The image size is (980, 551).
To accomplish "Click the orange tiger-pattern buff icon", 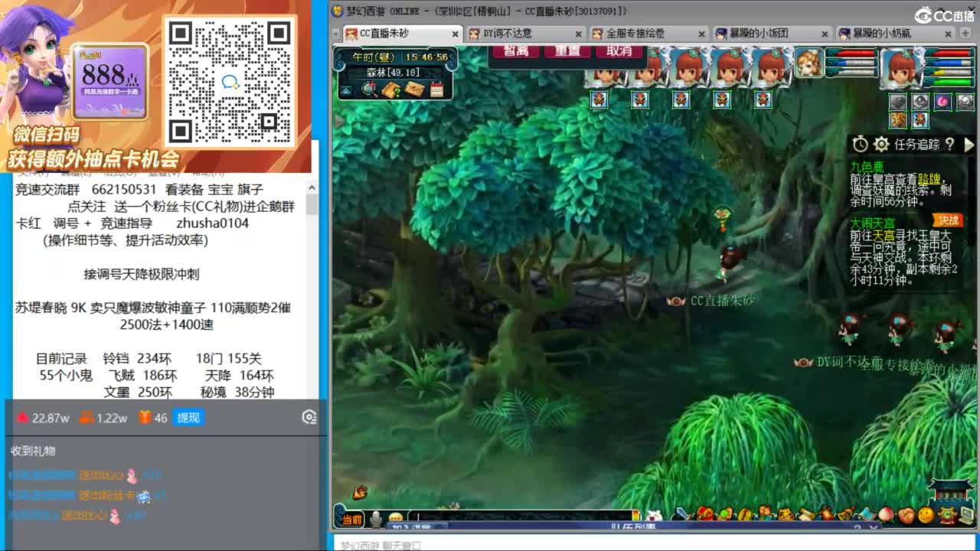I will pos(897,120).
